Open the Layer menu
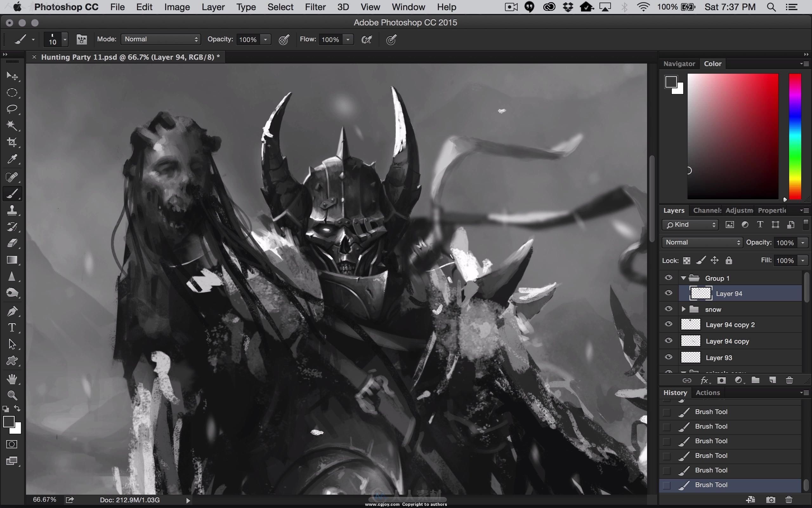The height and width of the screenshot is (508, 812). tap(213, 7)
